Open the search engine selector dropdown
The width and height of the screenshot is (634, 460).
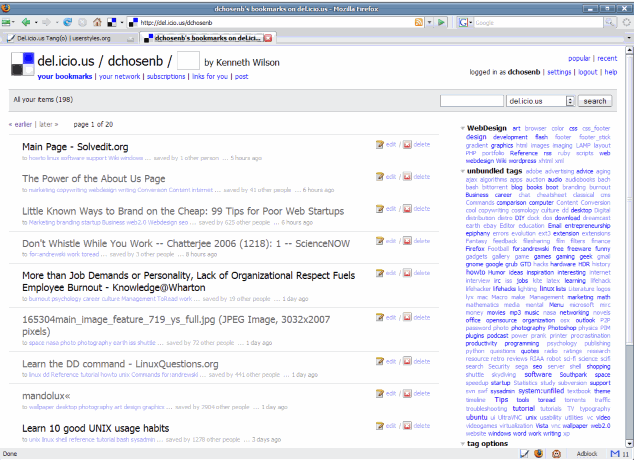point(471,23)
